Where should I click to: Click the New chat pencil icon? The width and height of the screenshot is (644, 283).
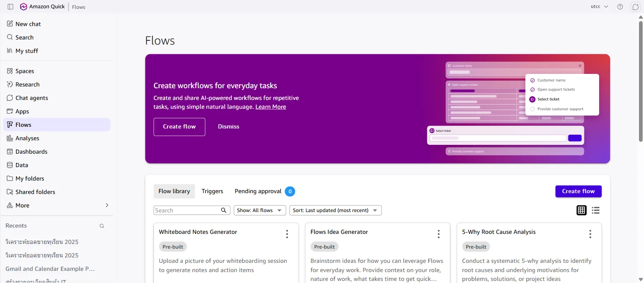pyautogui.click(x=10, y=24)
